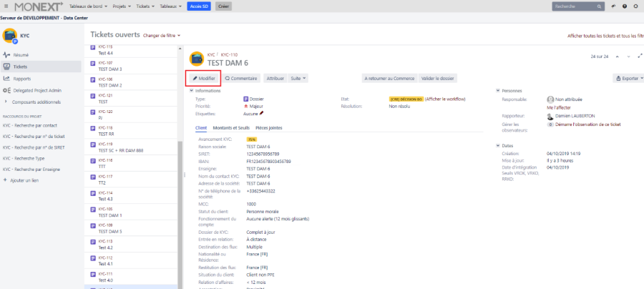Image resolution: width=644 pixels, height=289 pixels.
Task: Collapse the Personnes section
Action: click(x=497, y=91)
